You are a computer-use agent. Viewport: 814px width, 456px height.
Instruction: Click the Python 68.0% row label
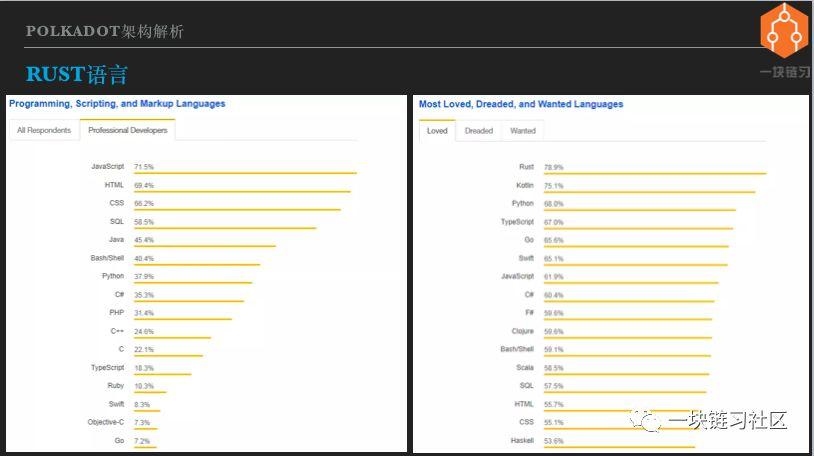pyautogui.click(x=523, y=203)
